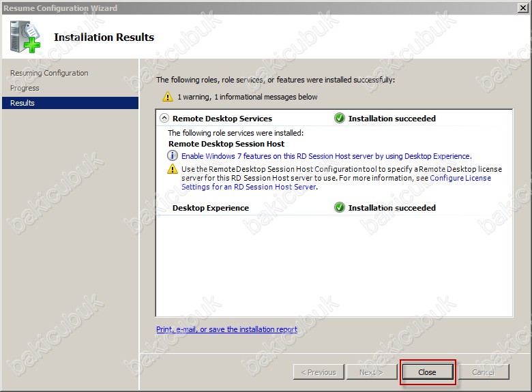Click green check icon beside Remote Desktop Services

[339, 118]
